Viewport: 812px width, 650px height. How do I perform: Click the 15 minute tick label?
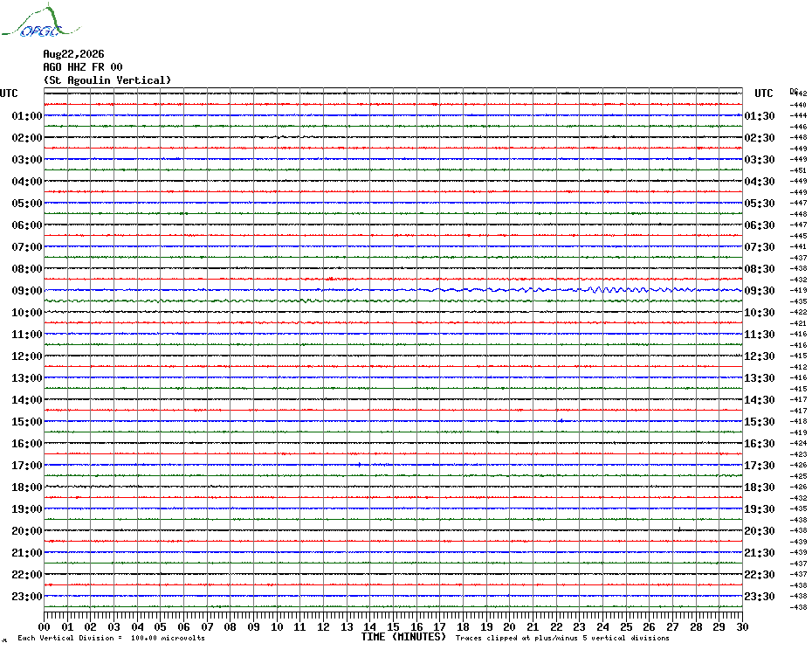pyautogui.click(x=393, y=627)
